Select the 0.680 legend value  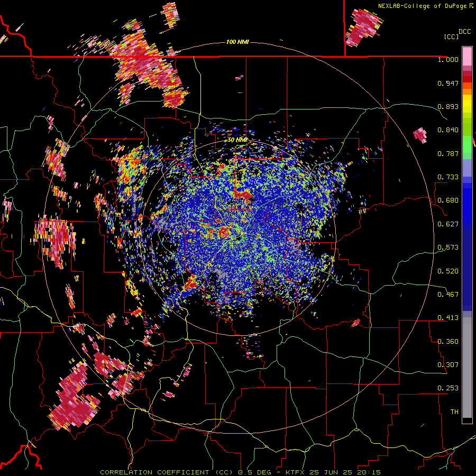pyautogui.click(x=448, y=200)
